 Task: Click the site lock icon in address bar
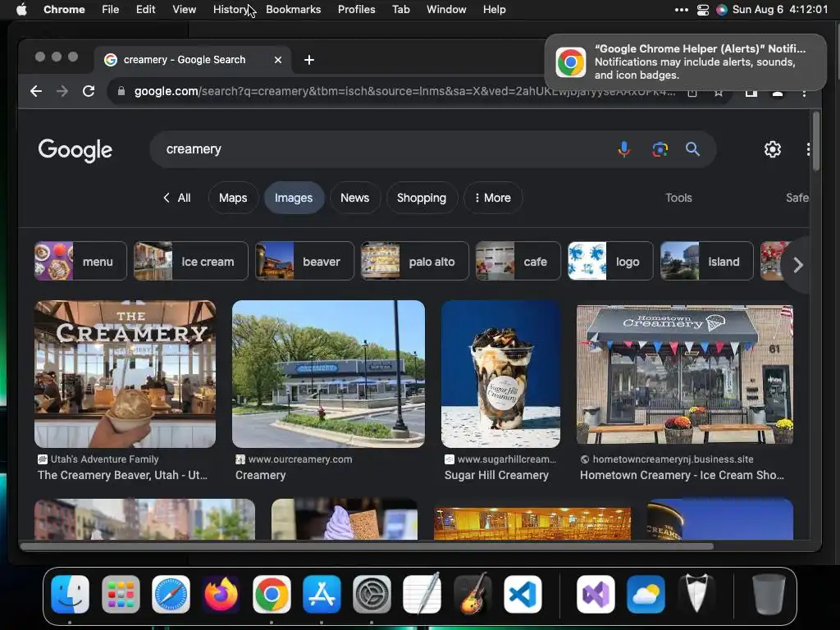pos(121,91)
